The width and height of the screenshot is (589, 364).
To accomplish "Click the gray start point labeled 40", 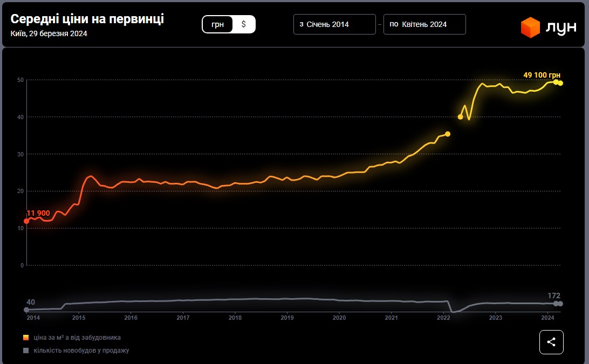I will tap(26, 310).
